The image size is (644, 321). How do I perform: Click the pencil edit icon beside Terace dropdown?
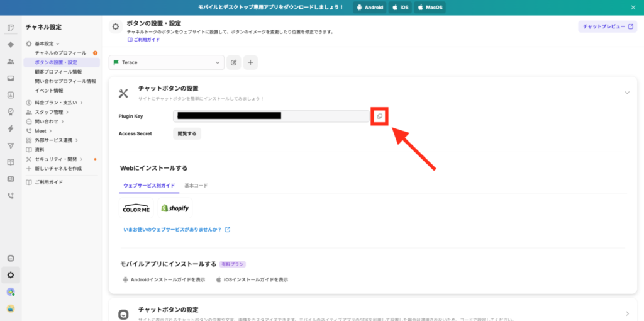tap(234, 62)
